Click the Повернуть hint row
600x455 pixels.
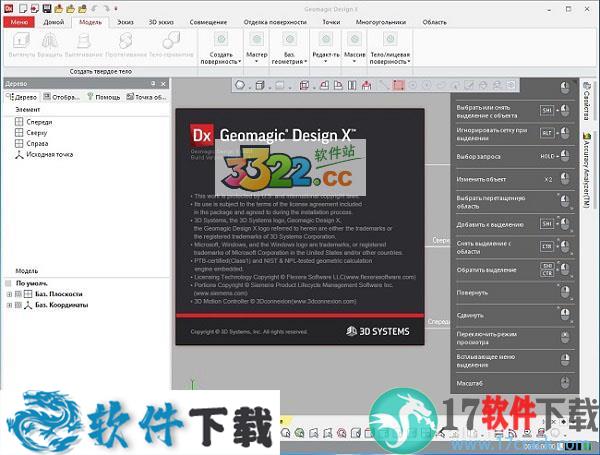[515, 293]
